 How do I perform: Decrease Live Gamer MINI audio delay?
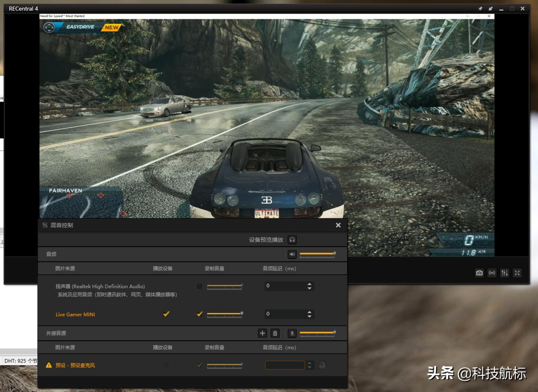click(x=309, y=316)
